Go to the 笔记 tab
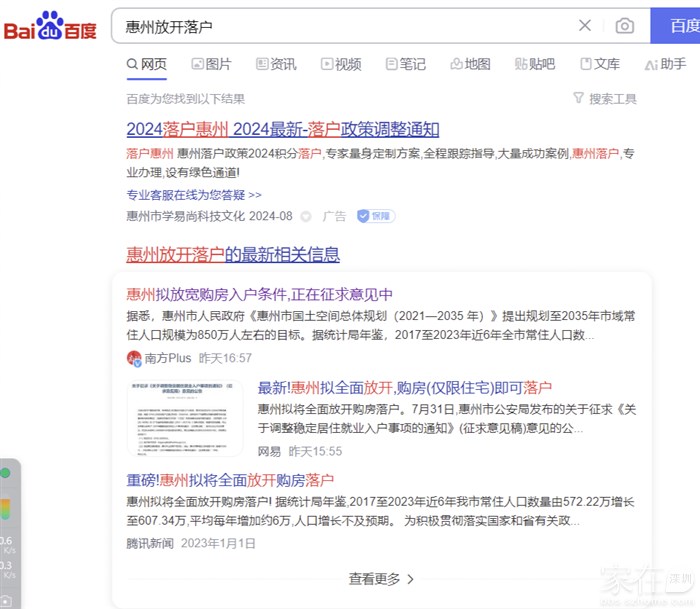The height and width of the screenshot is (609, 700). [x=406, y=64]
